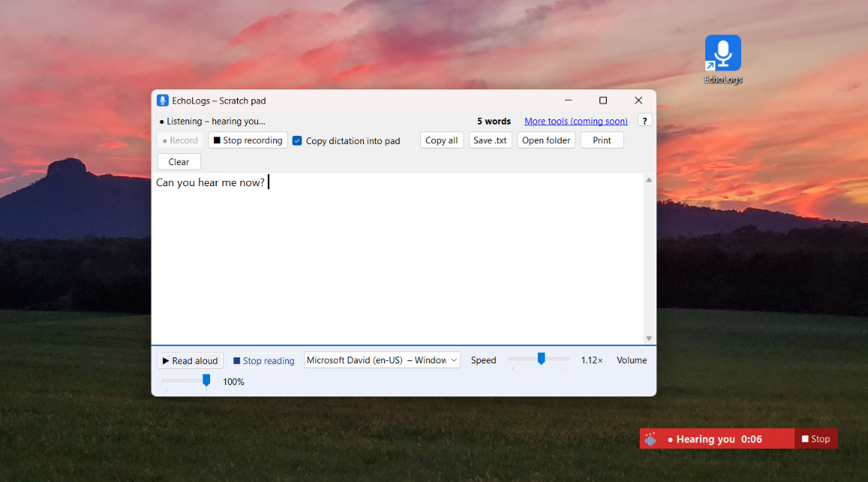The height and width of the screenshot is (482, 868).
Task: Click the scrollbar down arrow in text pad
Action: tap(649, 339)
